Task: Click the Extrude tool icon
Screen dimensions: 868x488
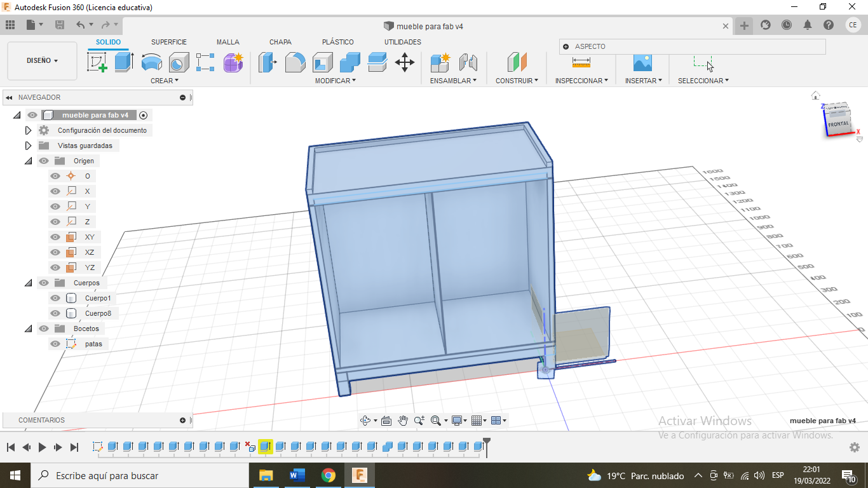Action: point(124,62)
